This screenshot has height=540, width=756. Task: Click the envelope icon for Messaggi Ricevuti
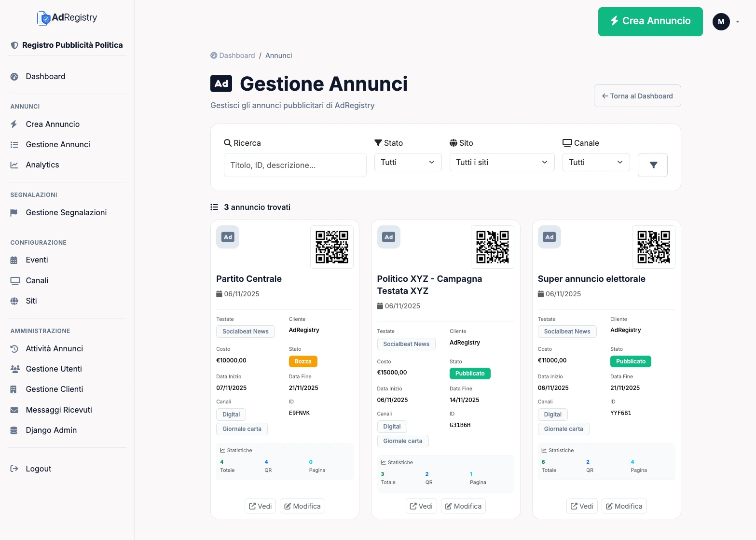[x=14, y=410]
